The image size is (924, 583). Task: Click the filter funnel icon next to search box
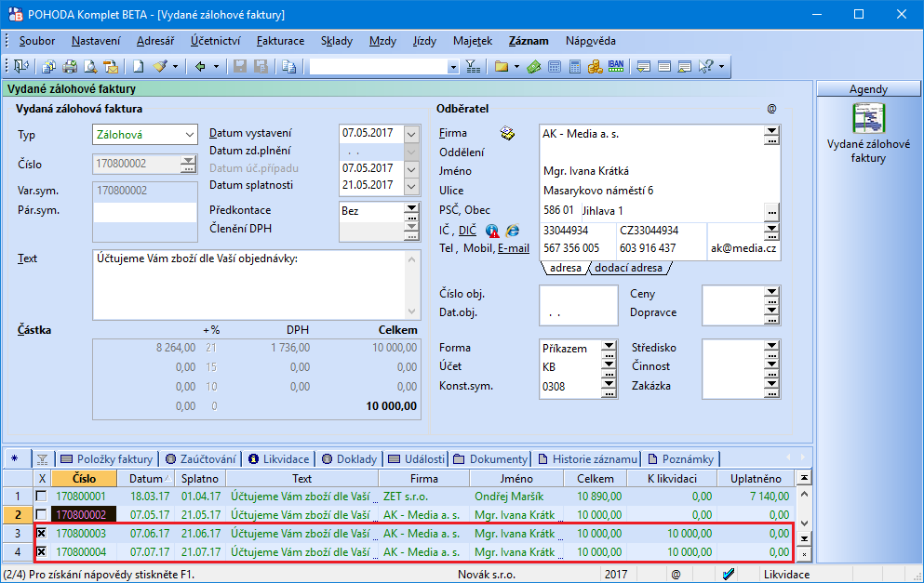(473, 67)
